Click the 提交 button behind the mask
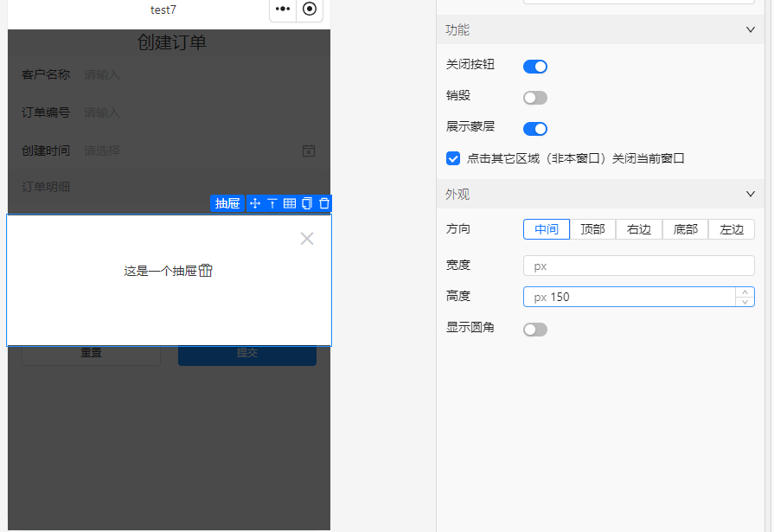This screenshot has height=532, width=774. coord(247,355)
